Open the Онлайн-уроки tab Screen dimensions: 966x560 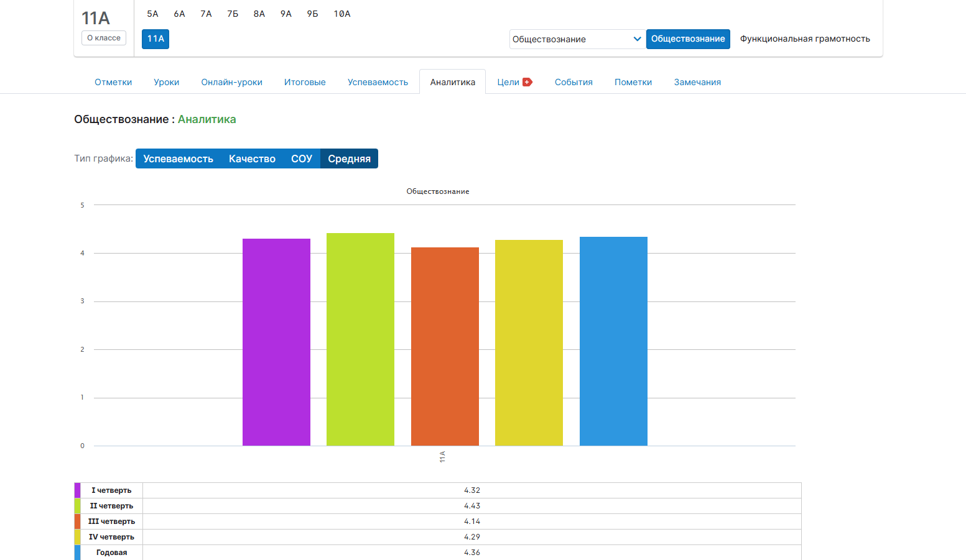(232, 82)
